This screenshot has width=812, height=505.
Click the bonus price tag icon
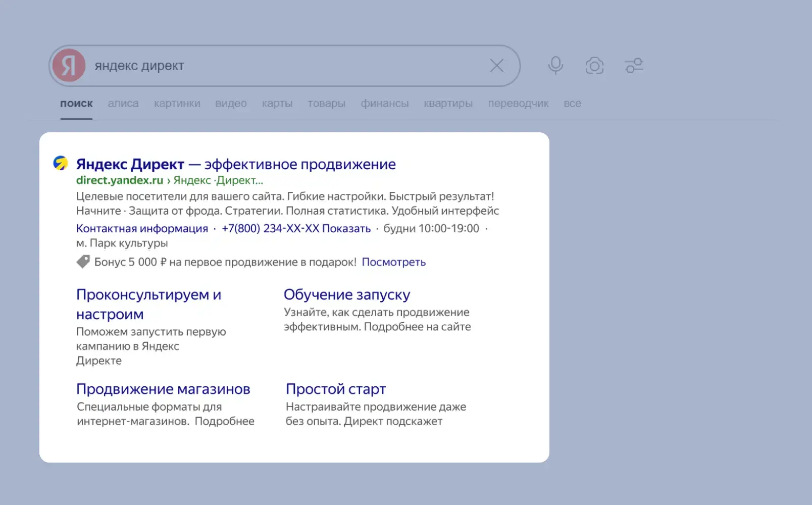tap(83, 262)
